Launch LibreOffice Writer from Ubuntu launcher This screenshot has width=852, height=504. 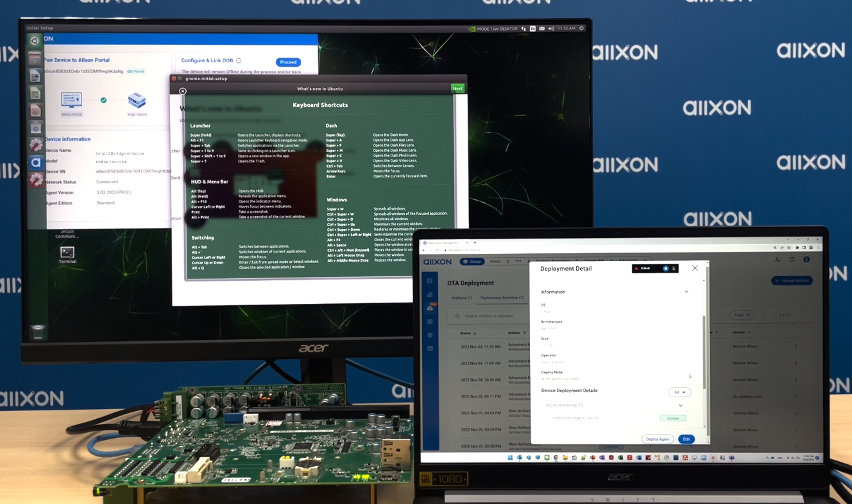[35, 76]
